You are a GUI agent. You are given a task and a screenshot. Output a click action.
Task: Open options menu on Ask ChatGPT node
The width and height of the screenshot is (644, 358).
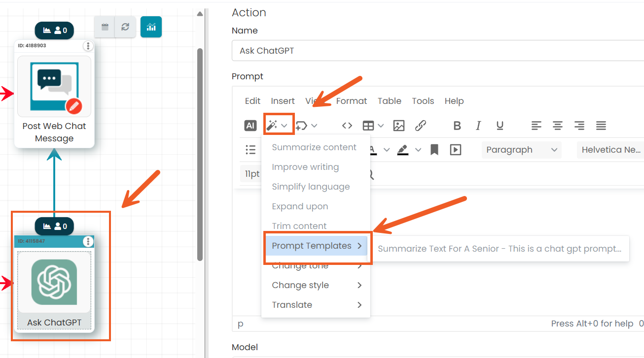(88, 241)
